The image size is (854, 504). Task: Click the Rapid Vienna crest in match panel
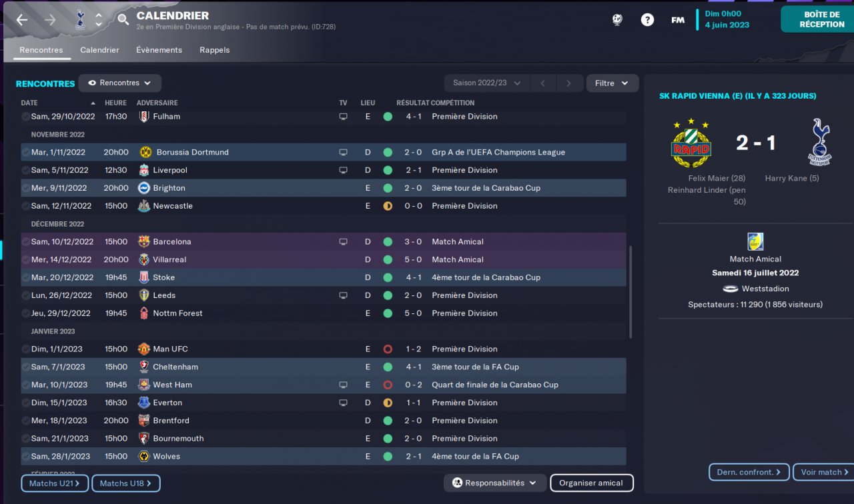click(691, 143)
